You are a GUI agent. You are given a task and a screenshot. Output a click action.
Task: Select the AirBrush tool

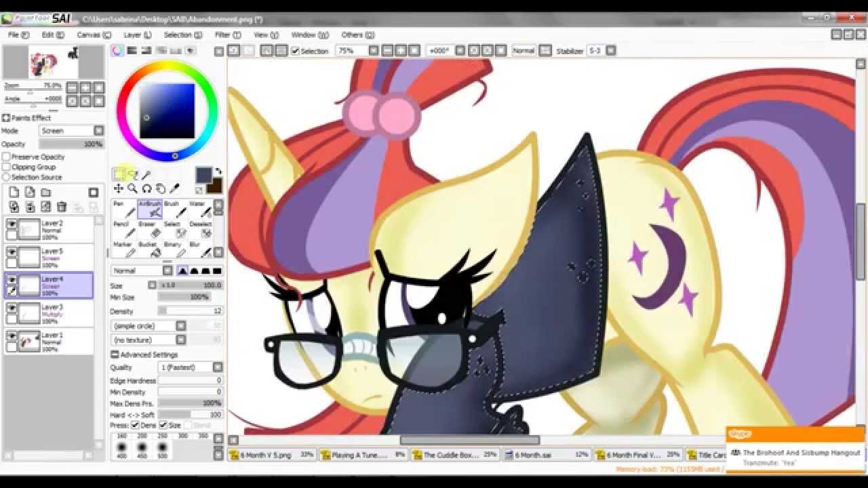[150, 209]
